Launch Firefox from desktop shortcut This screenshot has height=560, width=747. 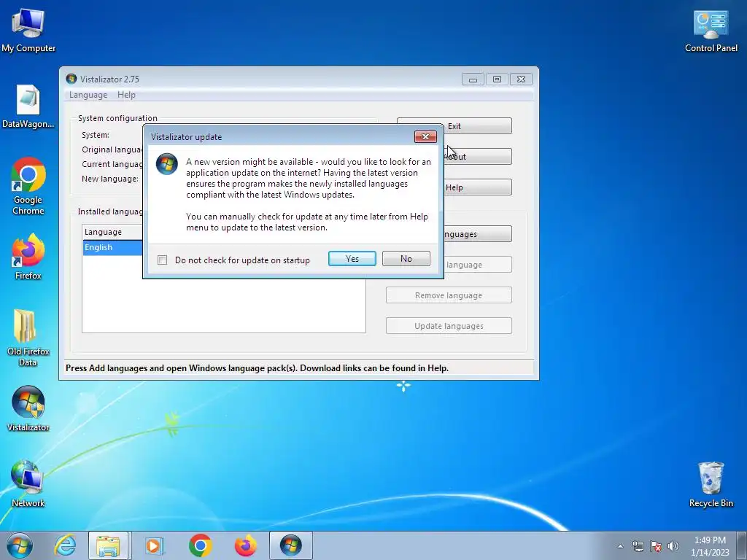click(28, 256)
